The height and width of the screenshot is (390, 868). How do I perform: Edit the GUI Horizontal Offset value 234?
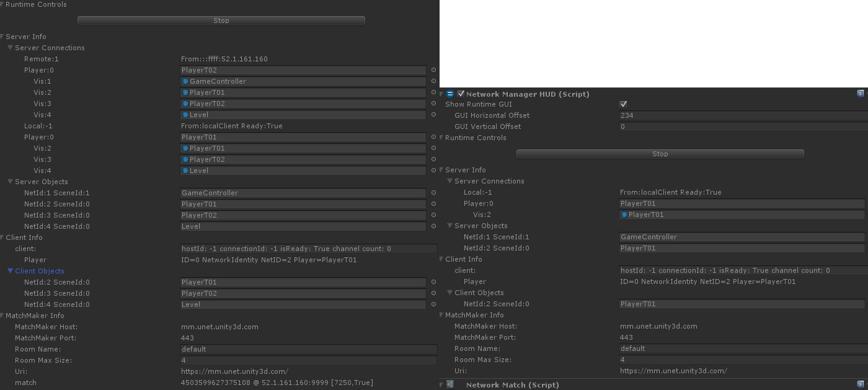tap(743, 115)
